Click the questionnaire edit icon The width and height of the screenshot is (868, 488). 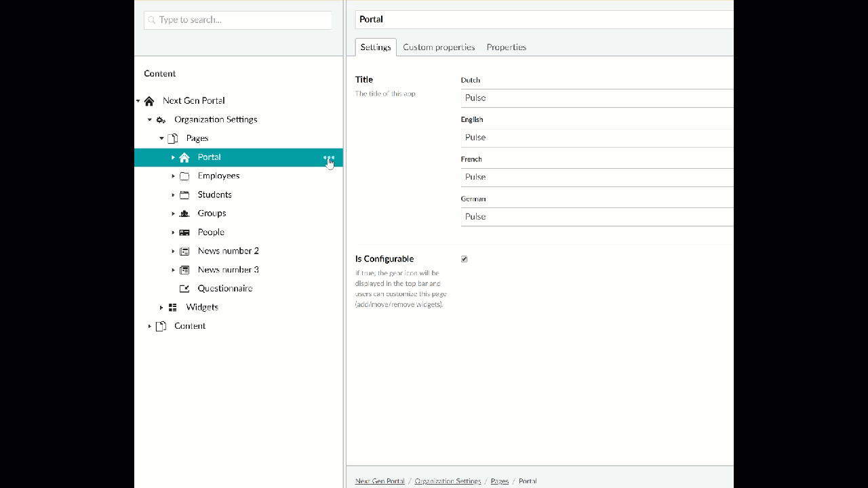(x=184, y=289)
